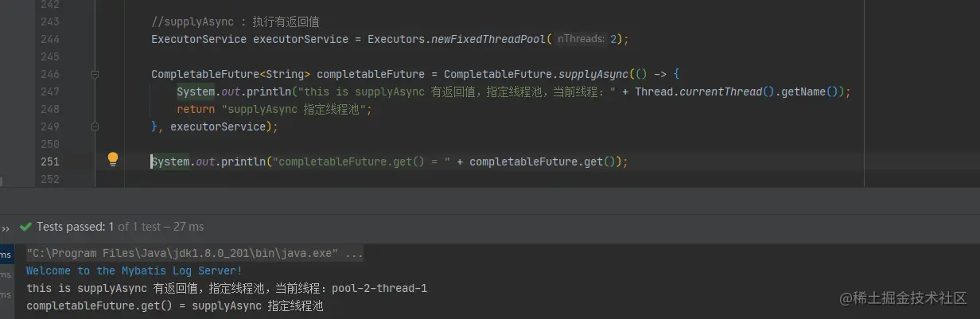The width and height of the screenshot is (980, 319).
Task: Click the fold end marker at line 249
Action: (x=95, y=126)
